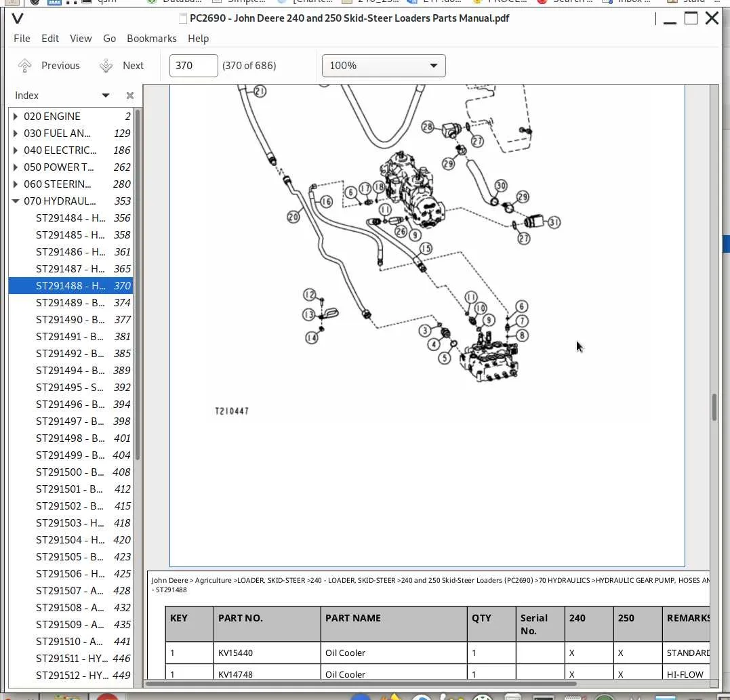Select bookmark ST291511 - HY... page 446
This screenshot has width=730, height=700.
pos(70,658)
